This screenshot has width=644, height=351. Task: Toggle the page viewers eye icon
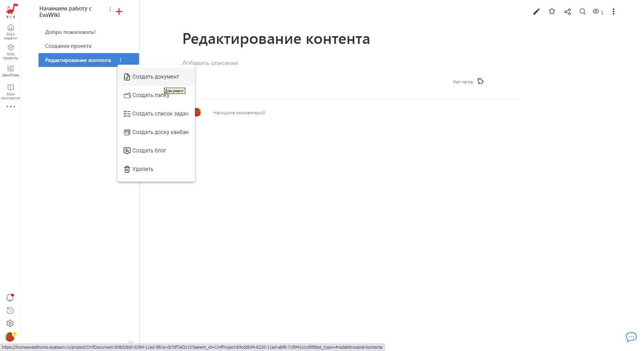(596, 12)
